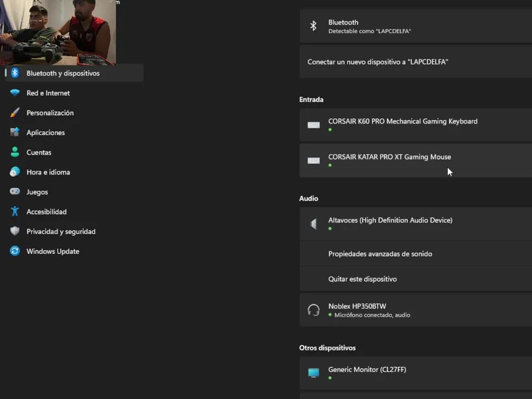
Task: Click the Juegos controller icon
Action: pos(15,192)
